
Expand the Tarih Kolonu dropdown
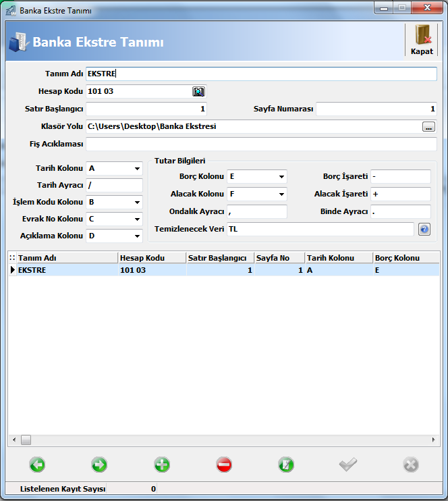tap(137, 168)
